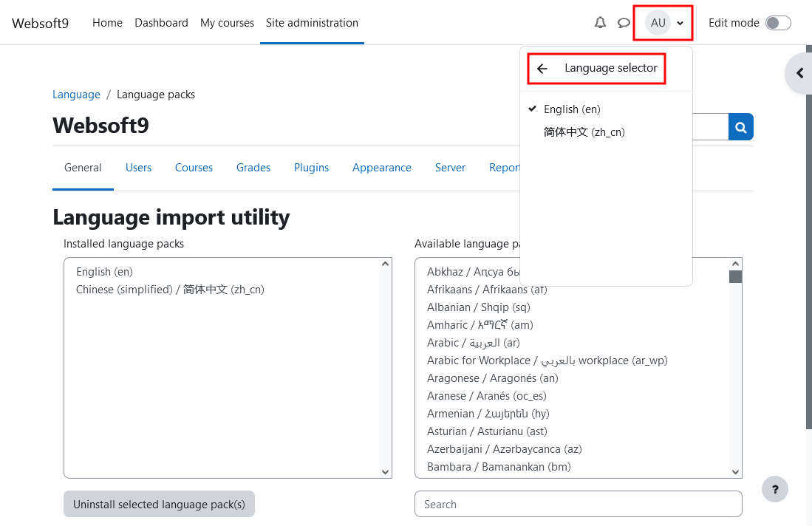Click the back arrow in Language selector
Image resolution: width=812 pixels, height=526 pixels.
[542, 69]
